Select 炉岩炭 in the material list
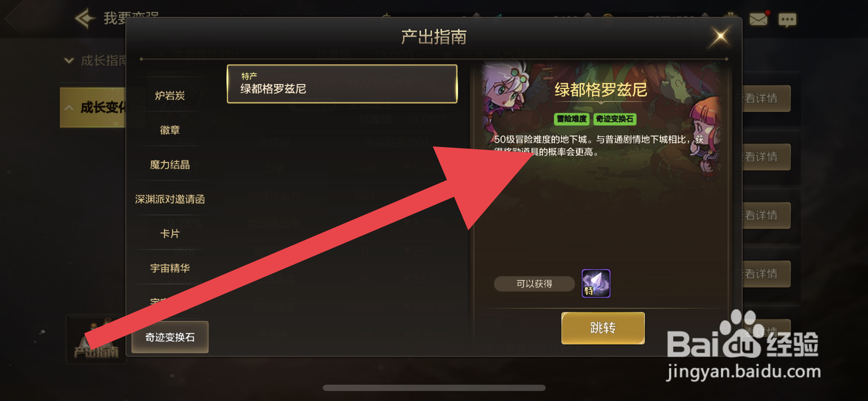This screenshot has width=868, height=401. coord(170,96)
